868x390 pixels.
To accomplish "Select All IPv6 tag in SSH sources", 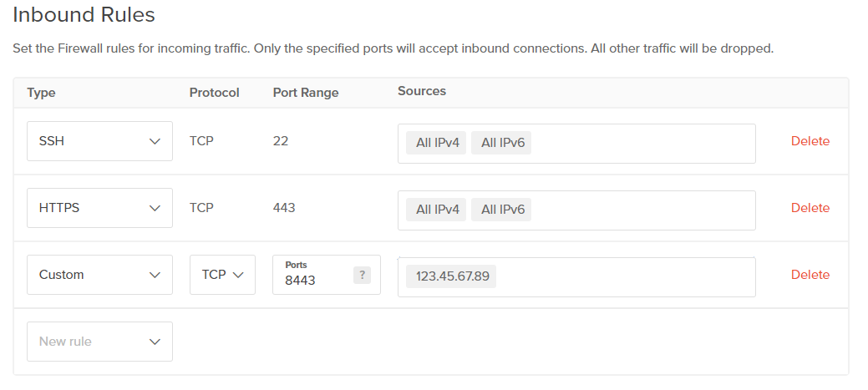I will [502, 143].
